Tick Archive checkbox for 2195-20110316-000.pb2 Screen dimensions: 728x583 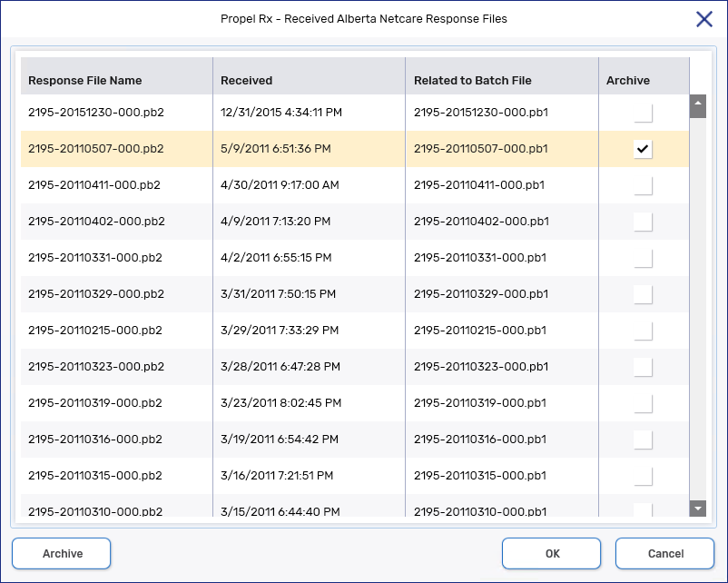click(643, 440)
